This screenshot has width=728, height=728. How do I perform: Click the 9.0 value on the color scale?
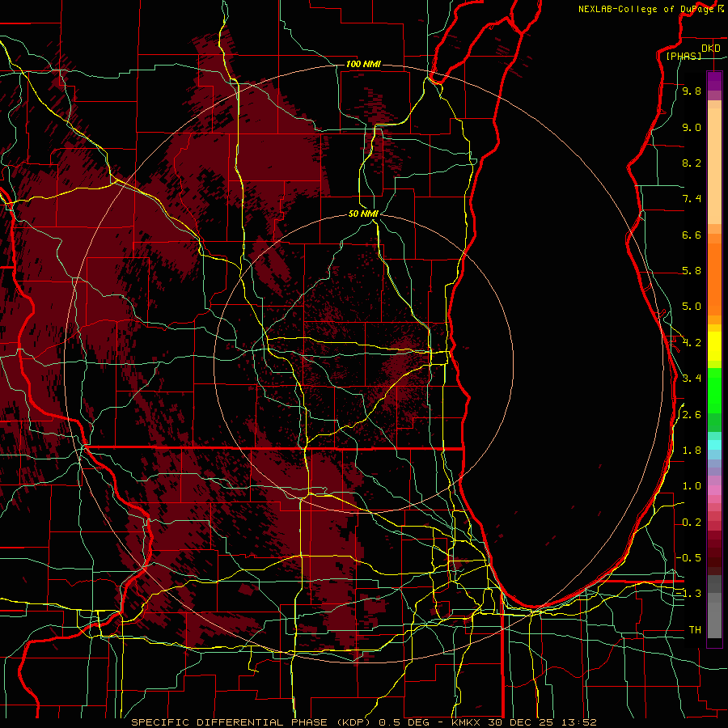coord(692,127)
